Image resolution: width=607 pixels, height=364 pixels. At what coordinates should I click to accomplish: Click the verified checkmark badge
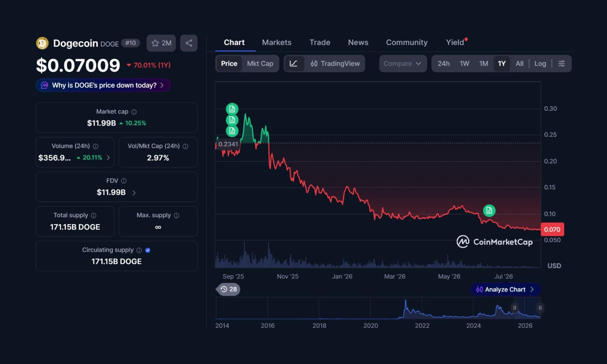(148, 250)
